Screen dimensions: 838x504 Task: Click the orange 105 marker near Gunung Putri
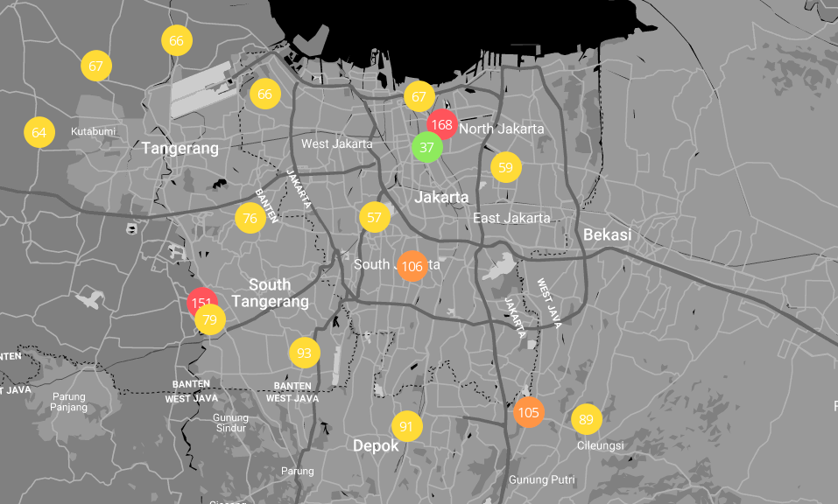pyautogui.click(x=529, y=412)
